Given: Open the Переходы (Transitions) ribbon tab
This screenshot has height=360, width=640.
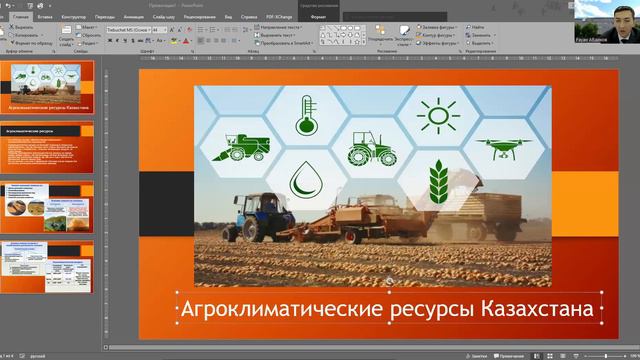Looking at the screenshot, I should (x=104, y=17).
